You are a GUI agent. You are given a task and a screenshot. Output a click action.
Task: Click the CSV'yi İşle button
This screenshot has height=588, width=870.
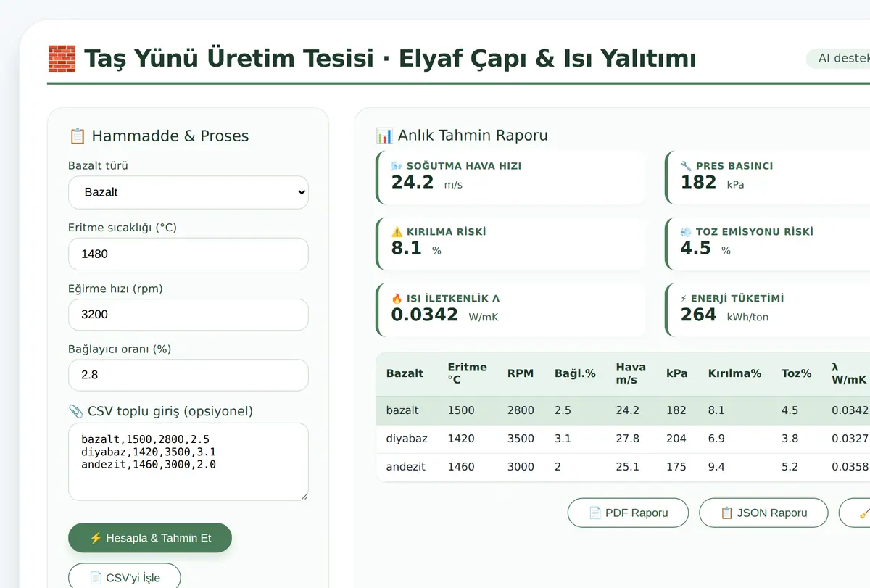[x=125, y=578]
